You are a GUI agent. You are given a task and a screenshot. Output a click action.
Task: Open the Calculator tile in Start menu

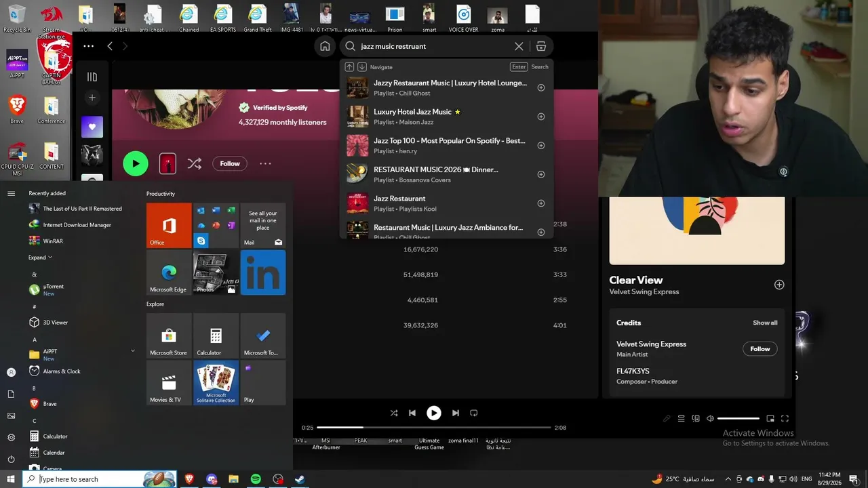[x=216, y=335]
